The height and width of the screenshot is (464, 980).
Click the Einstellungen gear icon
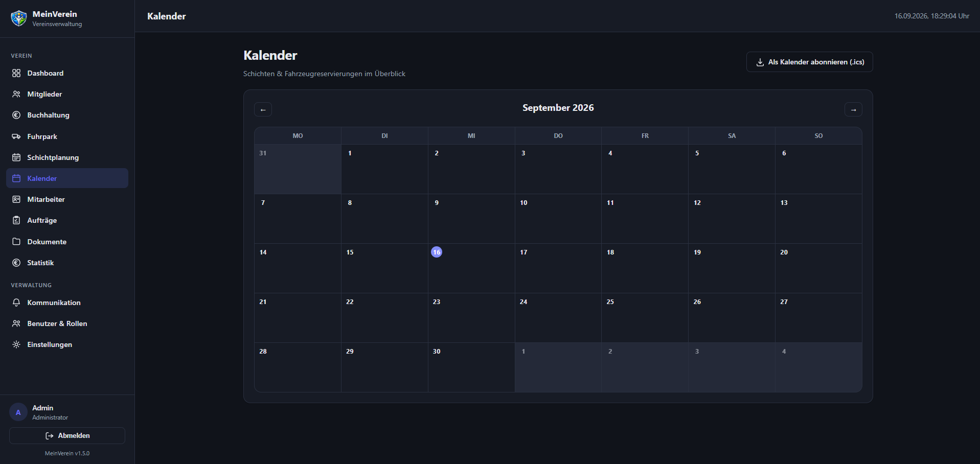[x=16, y=344]
